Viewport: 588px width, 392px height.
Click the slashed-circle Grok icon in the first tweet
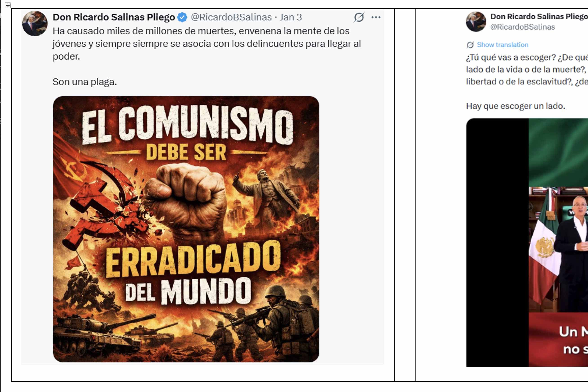coord(359,17)
